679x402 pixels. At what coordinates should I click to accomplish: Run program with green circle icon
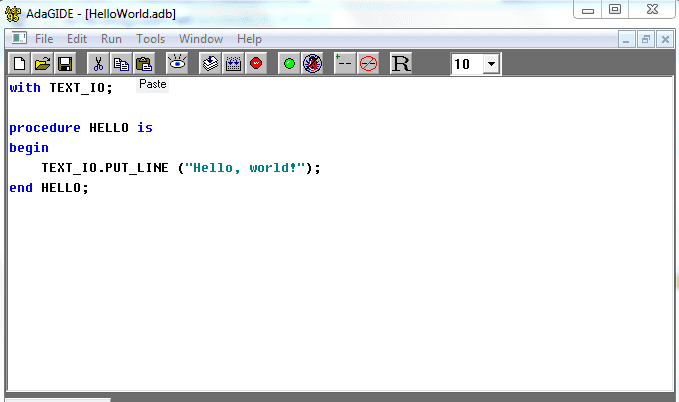click(289, 64)
